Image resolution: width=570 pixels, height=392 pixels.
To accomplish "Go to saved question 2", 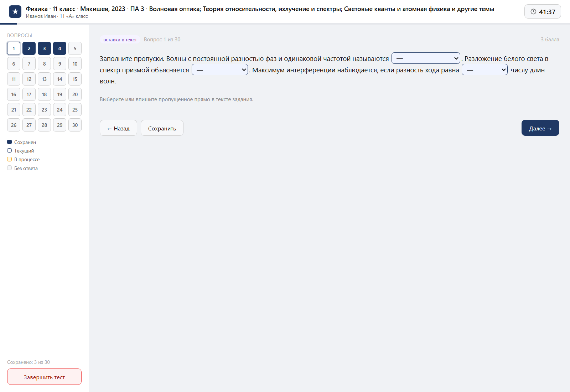I will 29,48.
